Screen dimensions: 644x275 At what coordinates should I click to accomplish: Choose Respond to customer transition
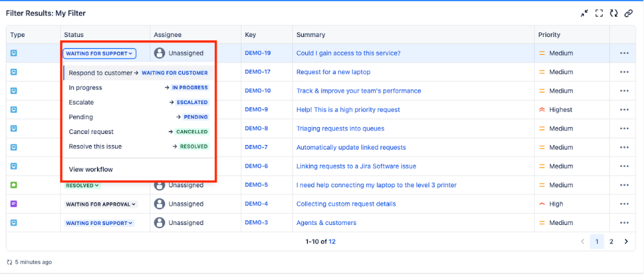(139, 73)
